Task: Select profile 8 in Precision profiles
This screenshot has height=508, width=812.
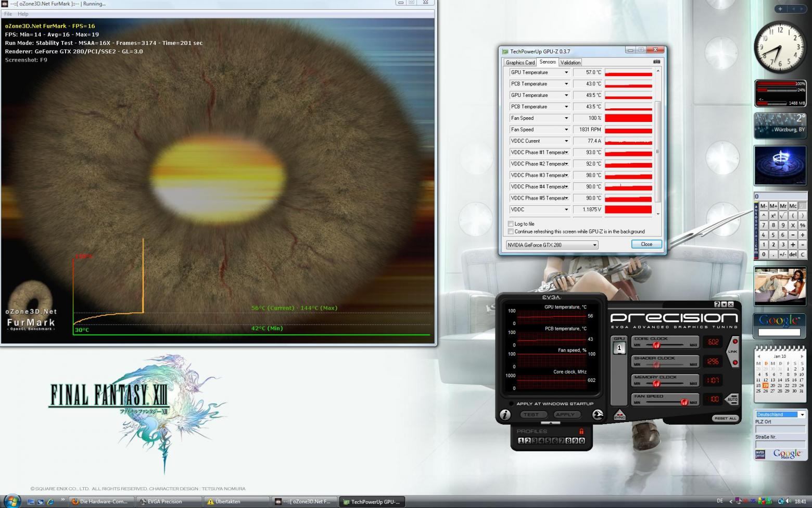Action: (568, 441)
